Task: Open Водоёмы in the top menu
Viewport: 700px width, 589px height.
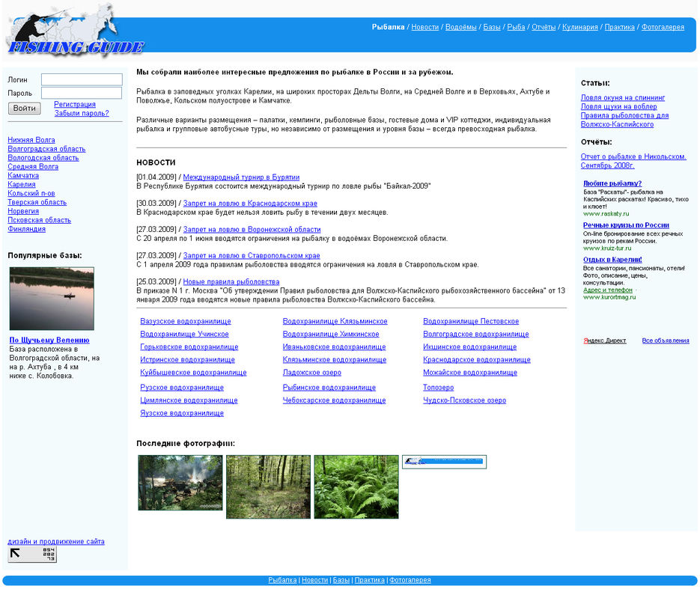Action: (460, 28)
